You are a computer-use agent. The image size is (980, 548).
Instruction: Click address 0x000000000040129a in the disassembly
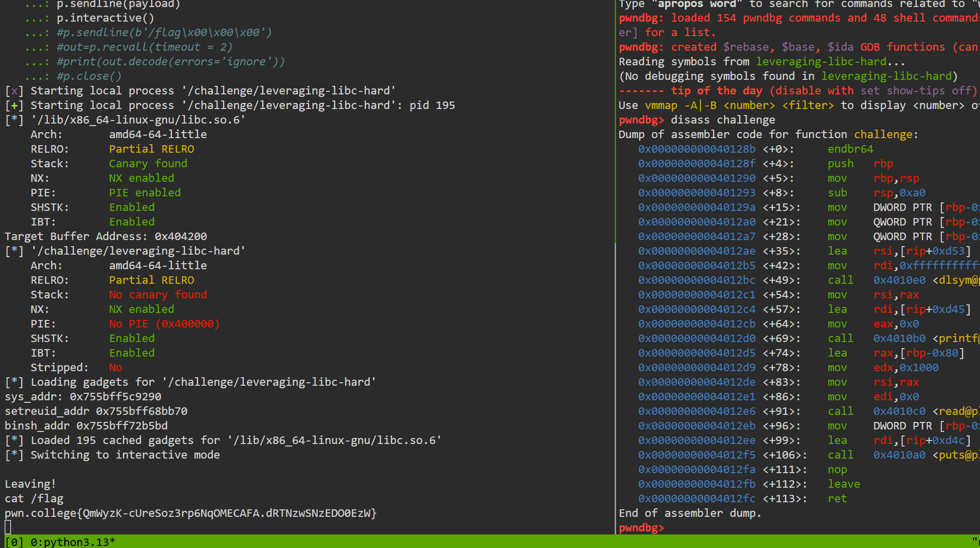697,207
